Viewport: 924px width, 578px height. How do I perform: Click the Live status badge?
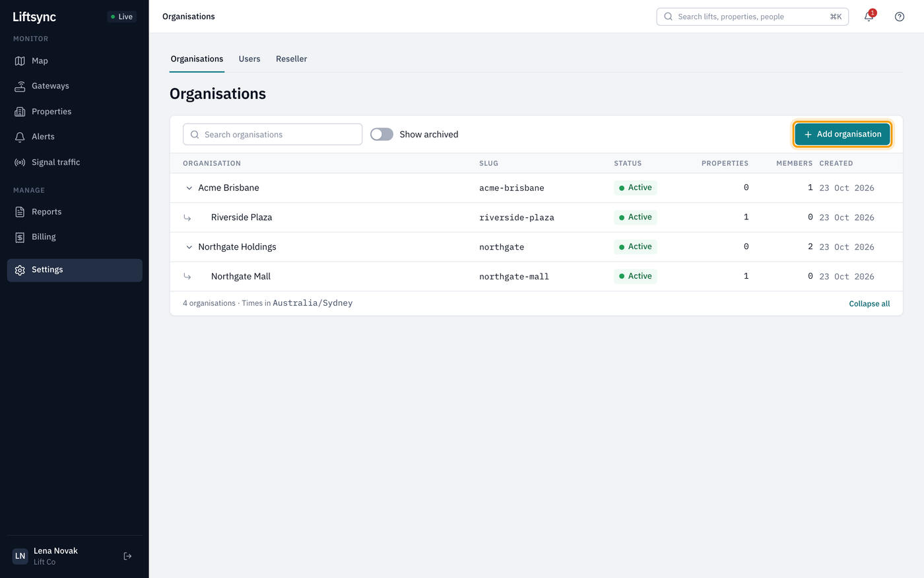click(122, 17)
